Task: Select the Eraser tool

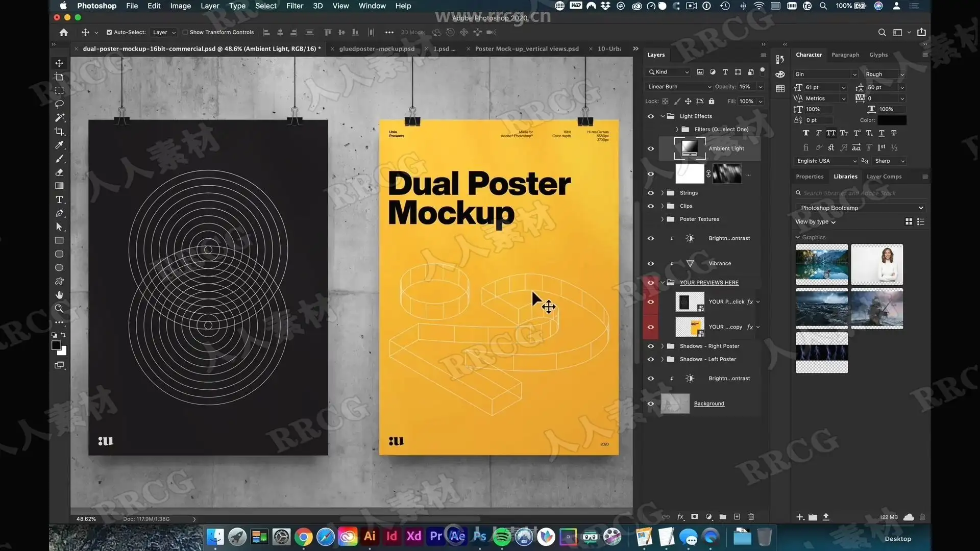Action: click(x=59, y=172)
